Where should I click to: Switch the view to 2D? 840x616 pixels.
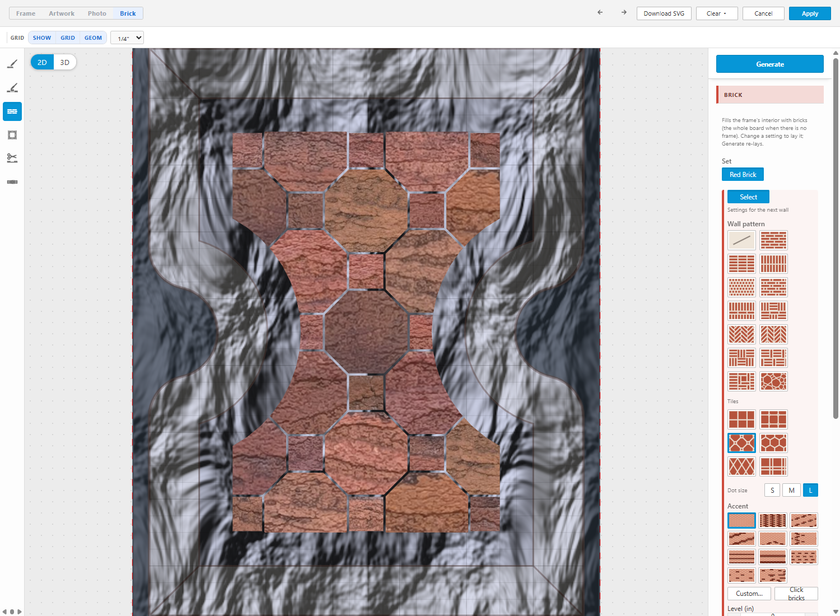tap(42, 62)
